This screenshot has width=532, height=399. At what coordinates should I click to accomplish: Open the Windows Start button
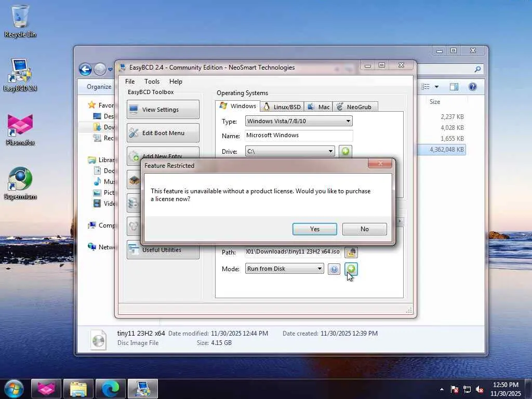tap(14, 389)
